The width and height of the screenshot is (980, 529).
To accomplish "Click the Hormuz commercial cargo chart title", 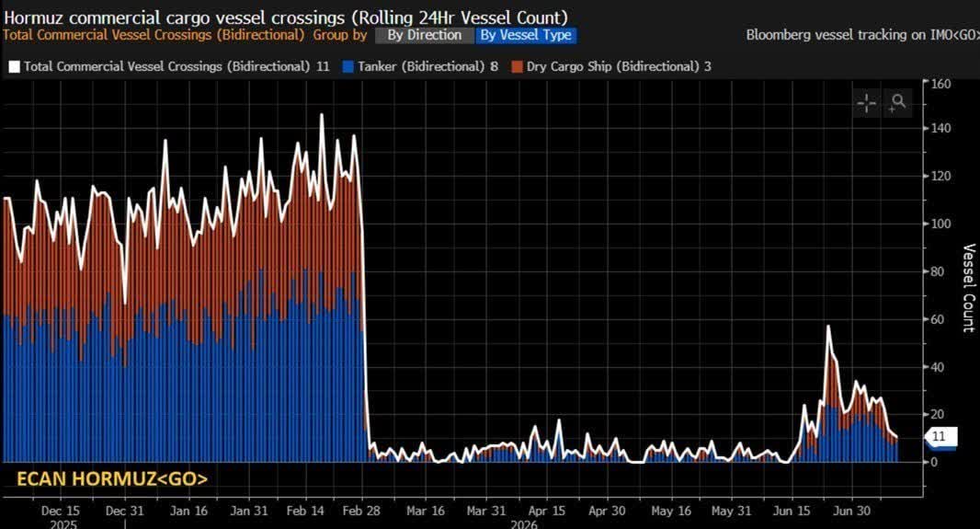I will (286, 17).
